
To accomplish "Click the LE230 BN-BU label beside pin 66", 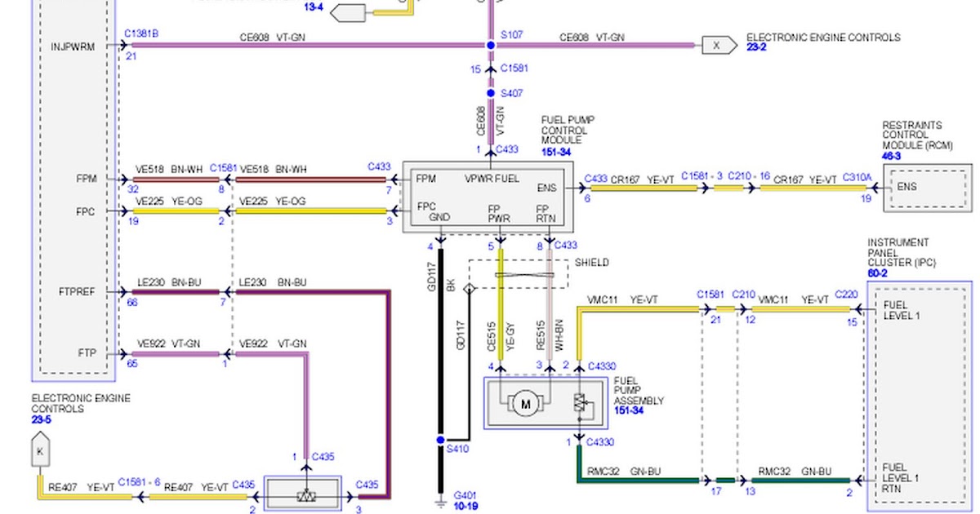I will click(171, 282).
